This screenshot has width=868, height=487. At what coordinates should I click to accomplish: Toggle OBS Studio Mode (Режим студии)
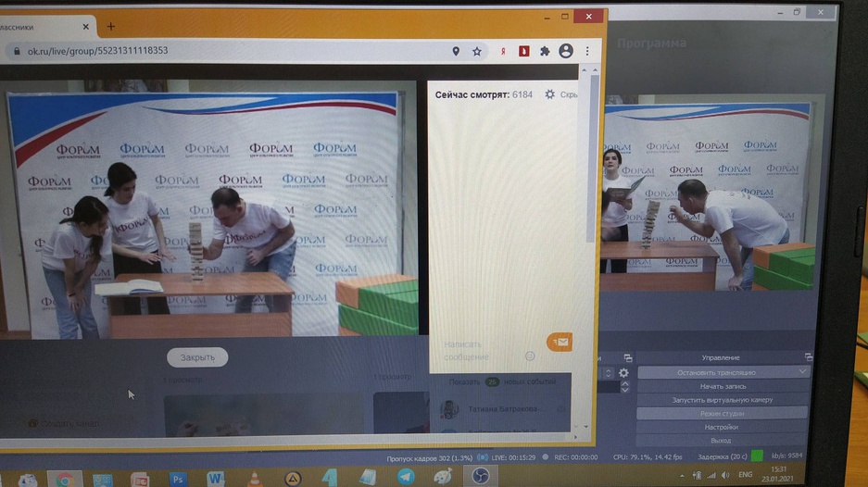click(722, 413)
